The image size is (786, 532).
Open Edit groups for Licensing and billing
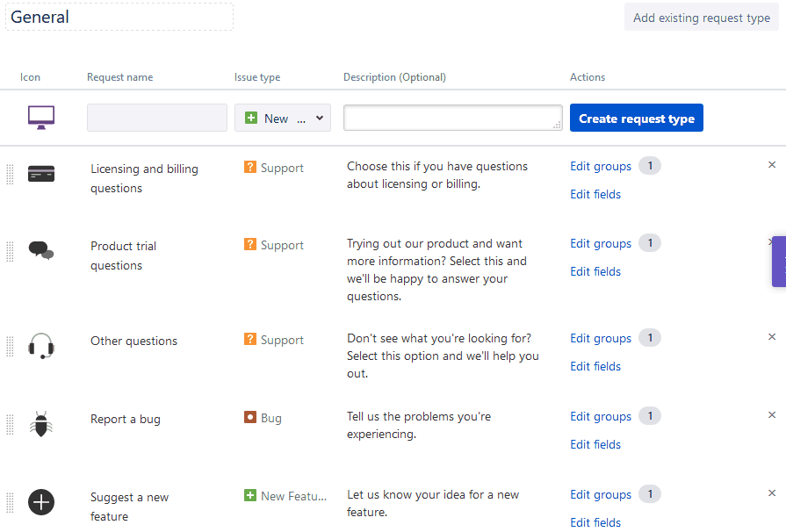(x=601, y=166)
